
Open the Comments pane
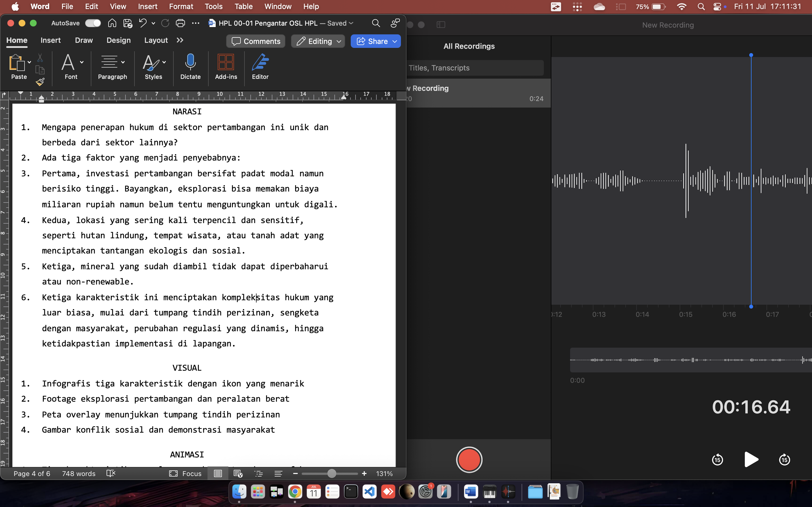click(256, 41)
